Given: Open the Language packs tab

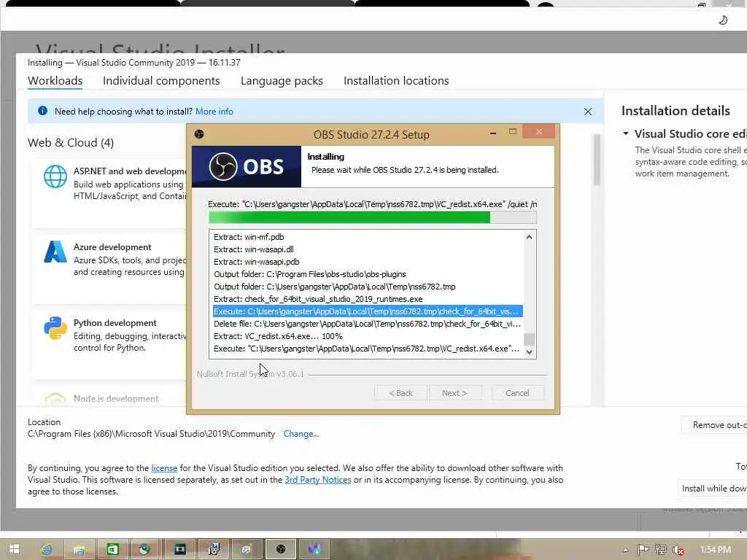Looking at the screenshot, I should (282, 81).
